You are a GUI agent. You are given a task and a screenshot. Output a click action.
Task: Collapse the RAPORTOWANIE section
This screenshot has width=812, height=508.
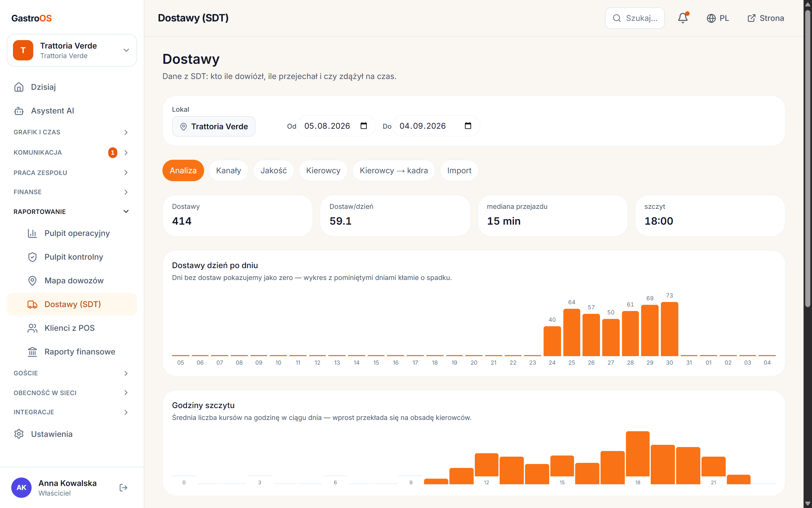[71, 212]
